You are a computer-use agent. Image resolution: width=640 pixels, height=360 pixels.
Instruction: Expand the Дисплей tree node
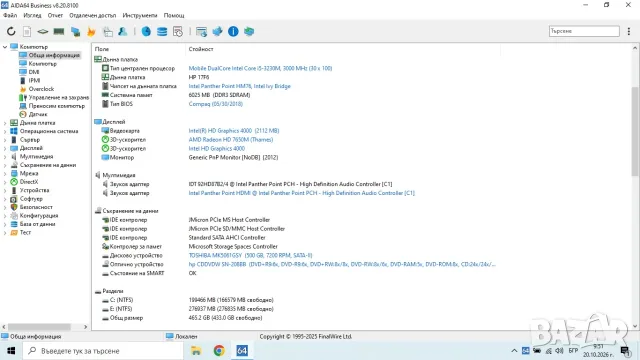click(5, 148)
